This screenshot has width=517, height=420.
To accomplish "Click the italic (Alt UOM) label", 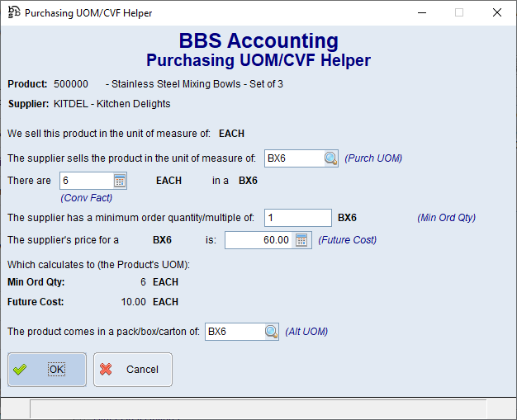I will pos(306,332).
